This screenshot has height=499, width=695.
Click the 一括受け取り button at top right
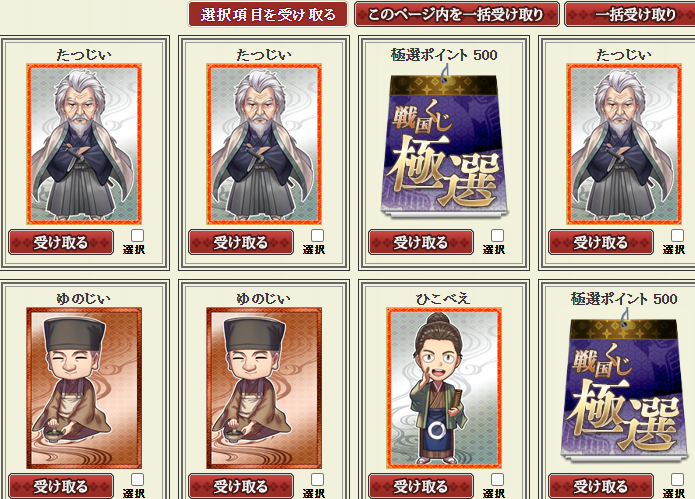point(630,15)
